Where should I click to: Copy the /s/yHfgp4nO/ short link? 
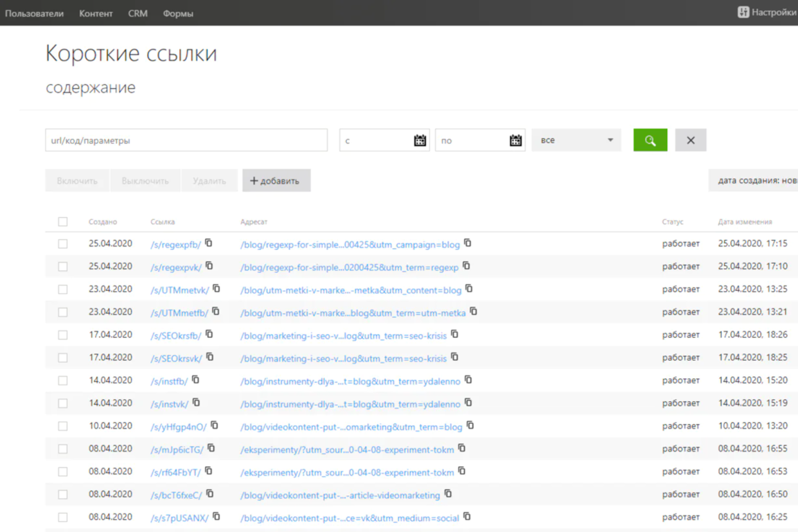[x=214, y=425]
